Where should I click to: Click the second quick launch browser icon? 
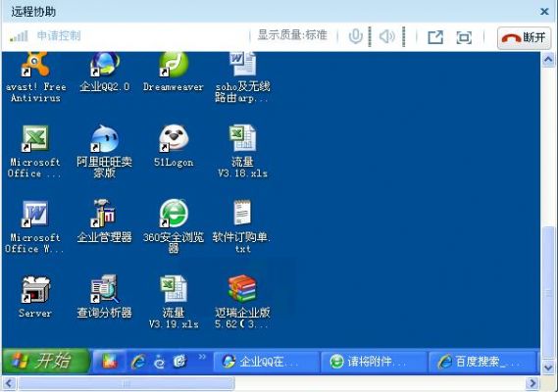click(x=159, y=362)
